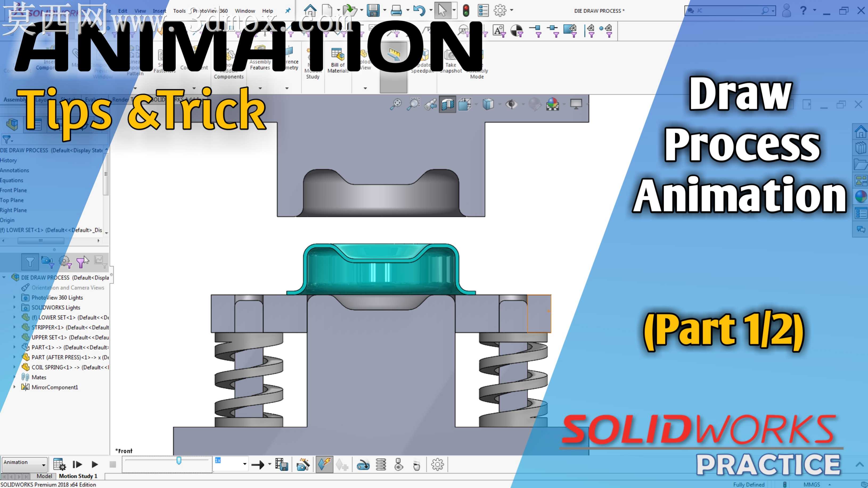Expand the COIL SPRING<1> node

point(14,367)
